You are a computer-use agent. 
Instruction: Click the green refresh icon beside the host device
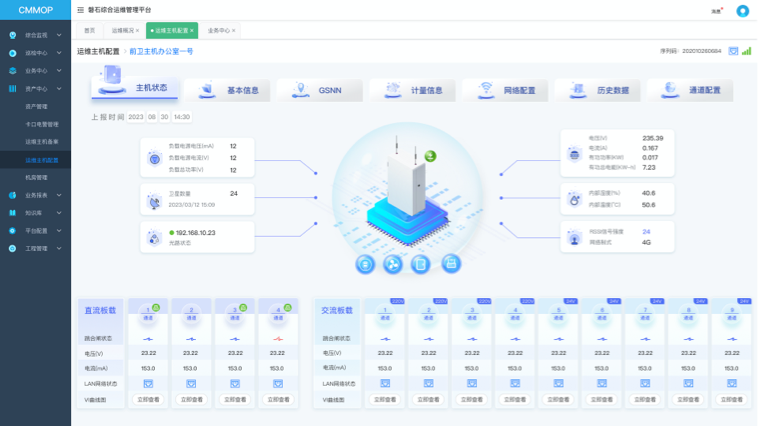pyautogui.click(x=430, y=157)
